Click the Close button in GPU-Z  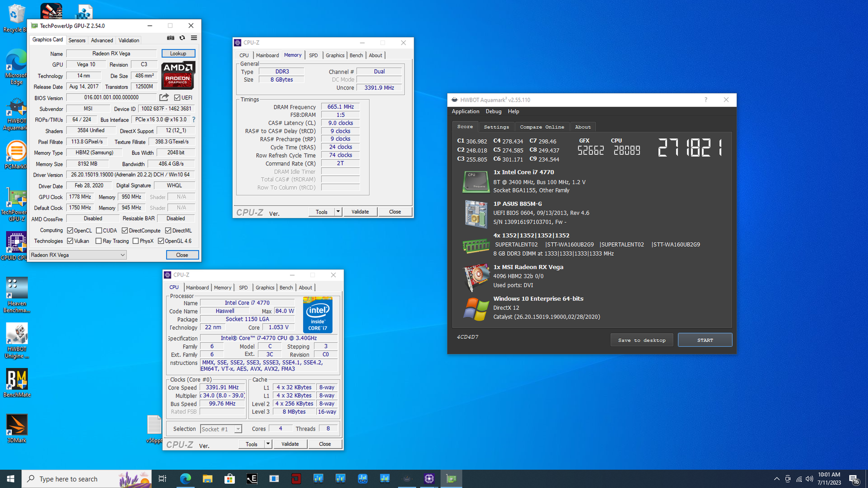coord(182,255)
